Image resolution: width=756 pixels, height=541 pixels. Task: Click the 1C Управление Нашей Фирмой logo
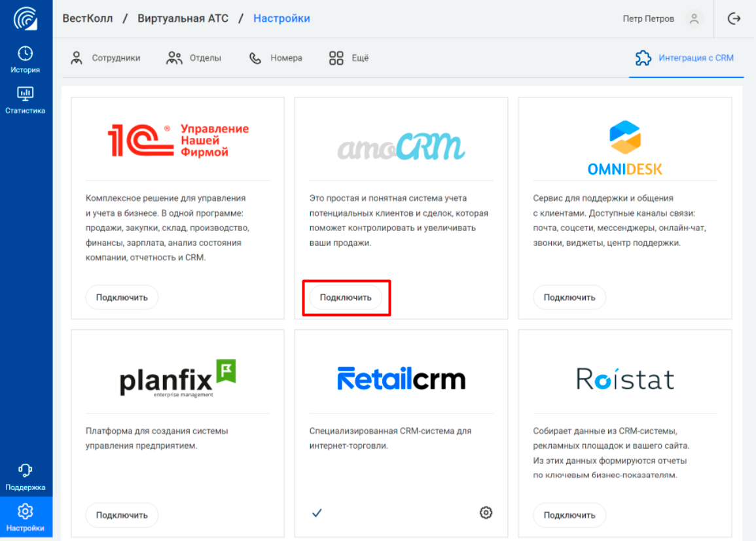coord(178,140)
